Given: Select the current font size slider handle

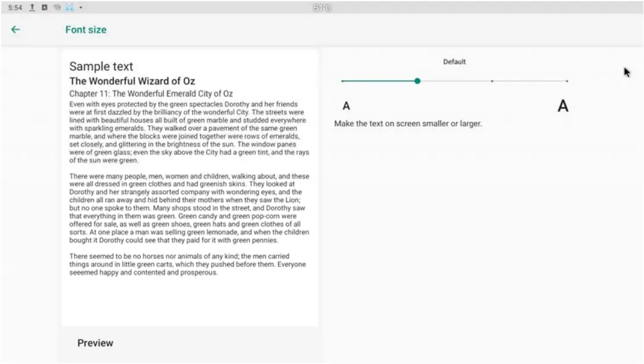Looking at the screenshot, I should (x=417, y=81).
